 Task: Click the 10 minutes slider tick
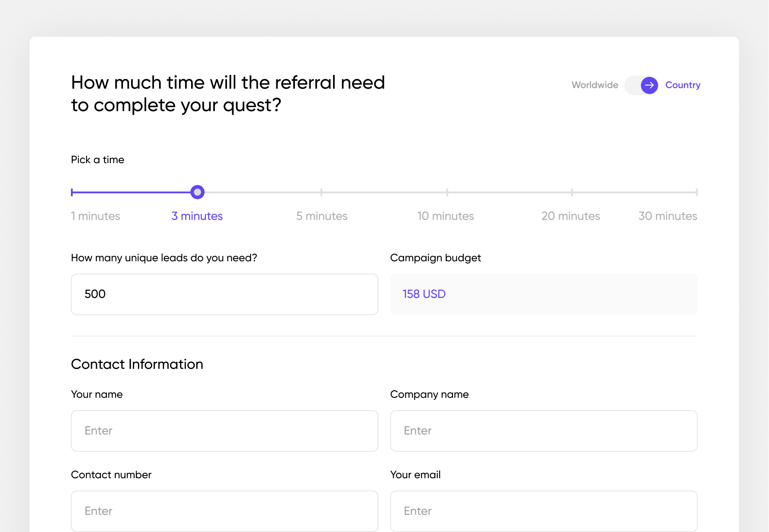[447, 192]
